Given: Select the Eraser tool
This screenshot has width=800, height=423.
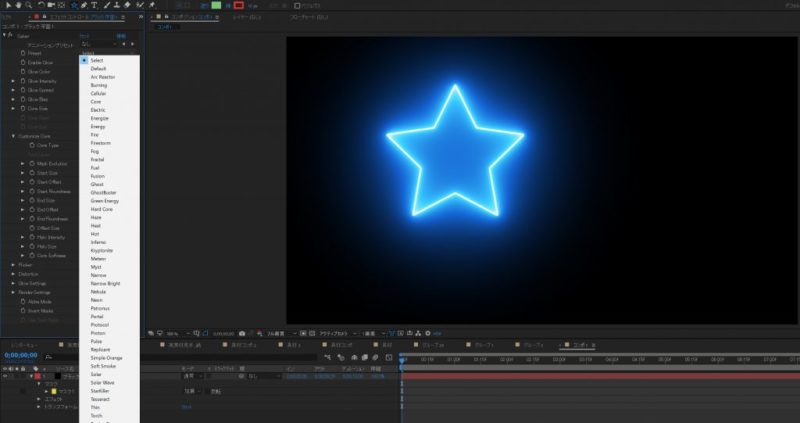Looking at the screenshot, I should click(x=128, y=4).
